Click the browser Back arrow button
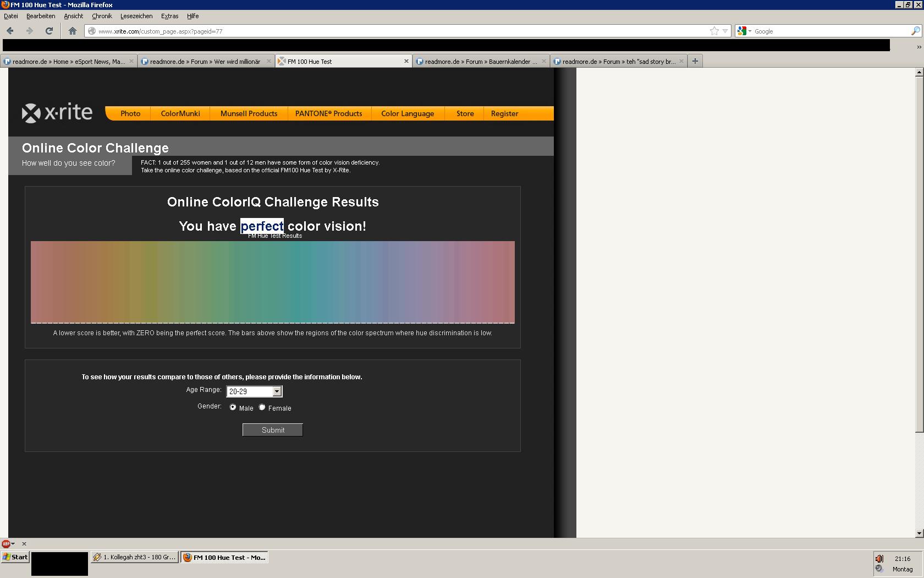 click(10, 31)
